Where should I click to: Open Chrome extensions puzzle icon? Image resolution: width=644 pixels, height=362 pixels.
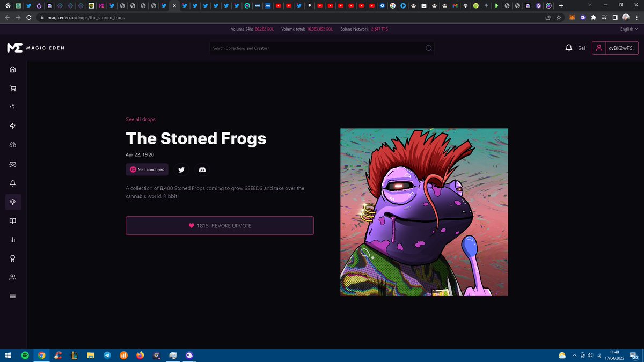click(x=593, y=17)
